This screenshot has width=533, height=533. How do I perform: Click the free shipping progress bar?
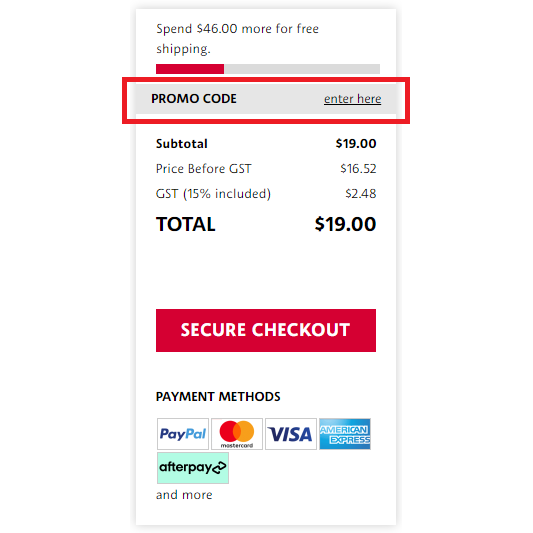[268, 69]
